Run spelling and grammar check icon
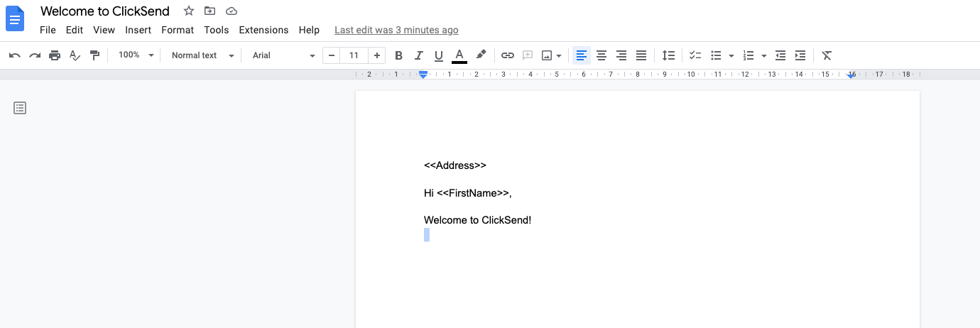Image resolution: width=980 pixels, height=328 pixels. tap(75, 55)
